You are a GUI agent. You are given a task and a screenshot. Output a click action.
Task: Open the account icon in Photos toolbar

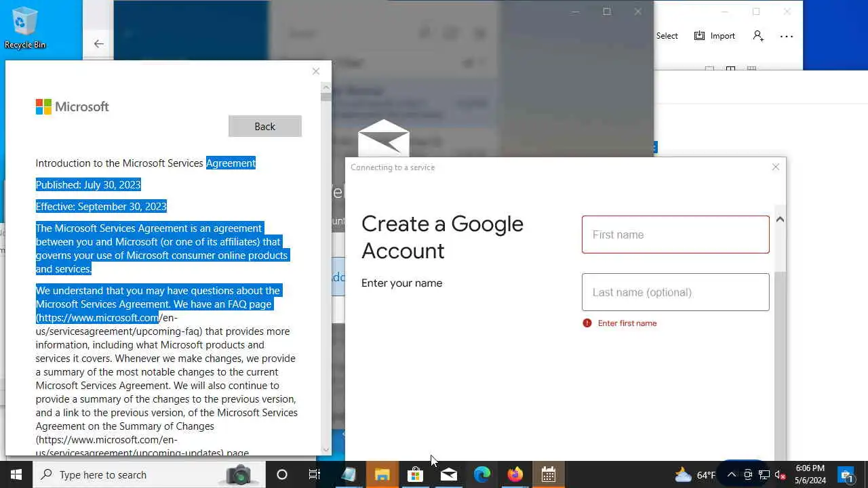click(x=758, y=36)
